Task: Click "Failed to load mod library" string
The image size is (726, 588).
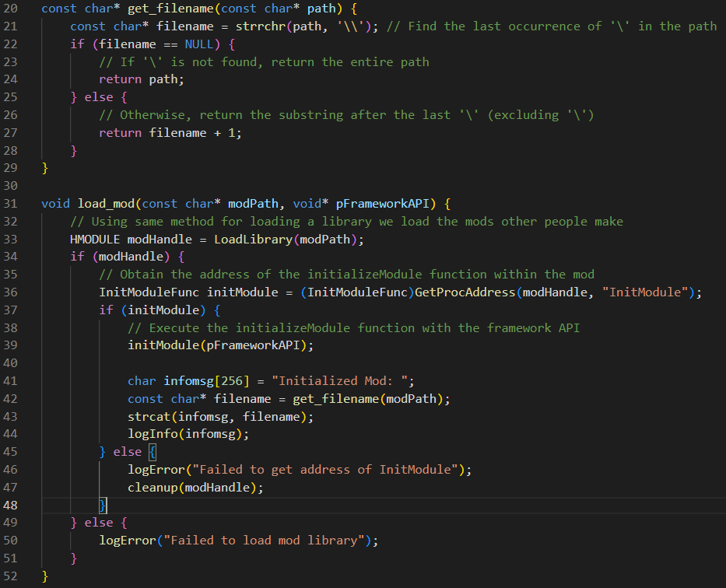Action: 264,541
